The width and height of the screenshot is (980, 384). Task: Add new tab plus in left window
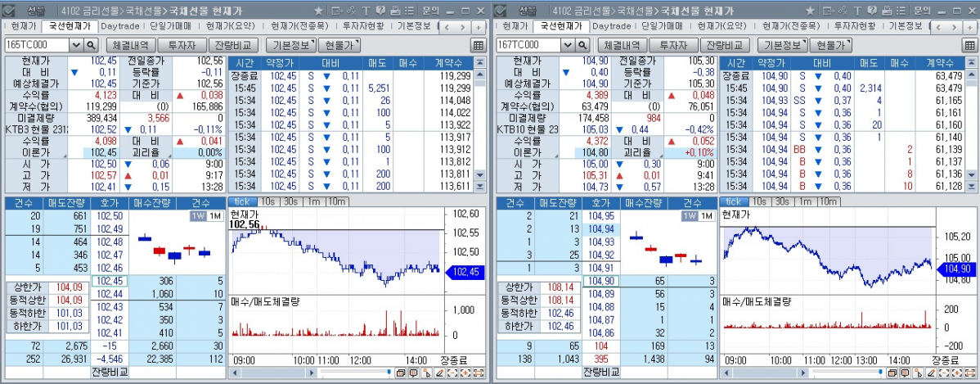pyautogui.click(x=478, y=27)
